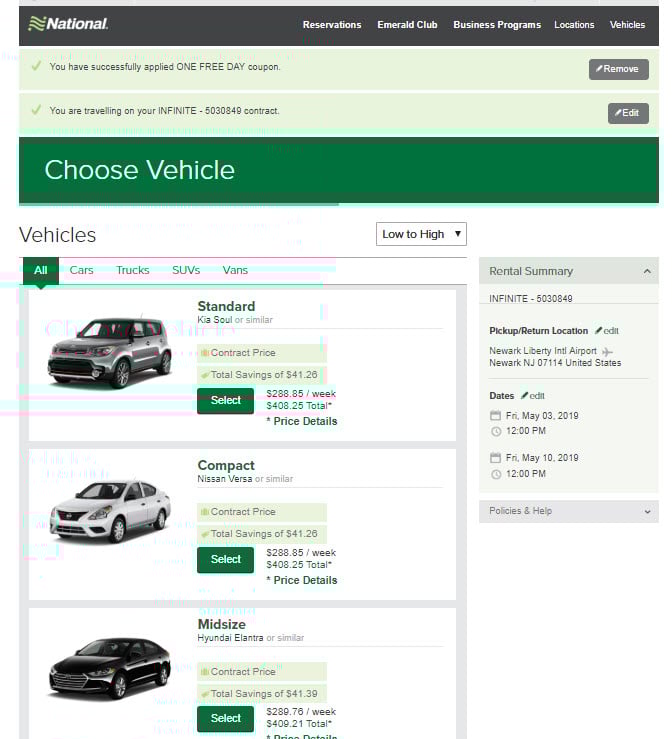Edit the rental Dates

533,396
